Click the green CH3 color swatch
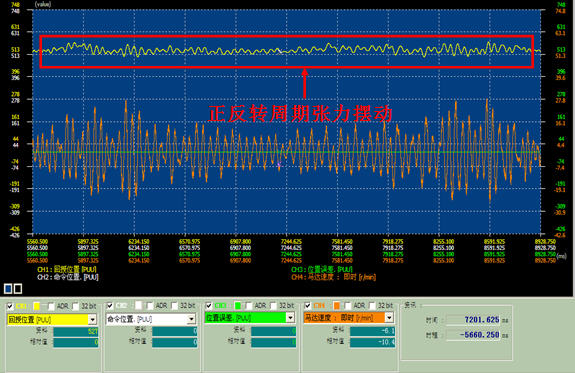 (238, 306)
